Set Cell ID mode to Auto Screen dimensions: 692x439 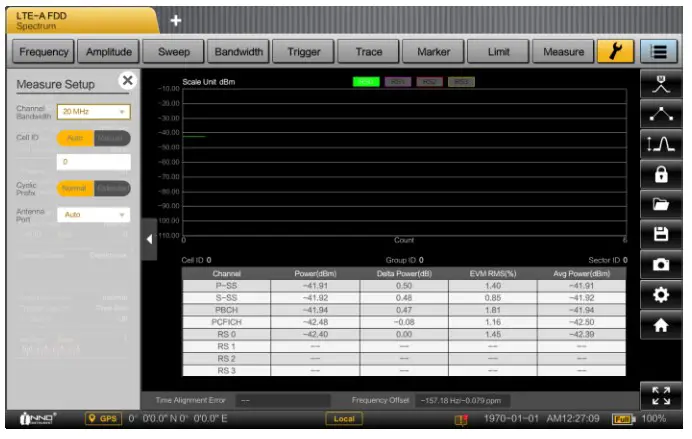75,138
